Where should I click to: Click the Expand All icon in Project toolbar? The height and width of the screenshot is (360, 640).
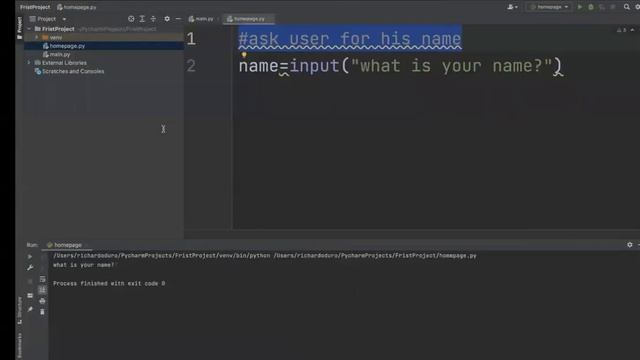142,19
